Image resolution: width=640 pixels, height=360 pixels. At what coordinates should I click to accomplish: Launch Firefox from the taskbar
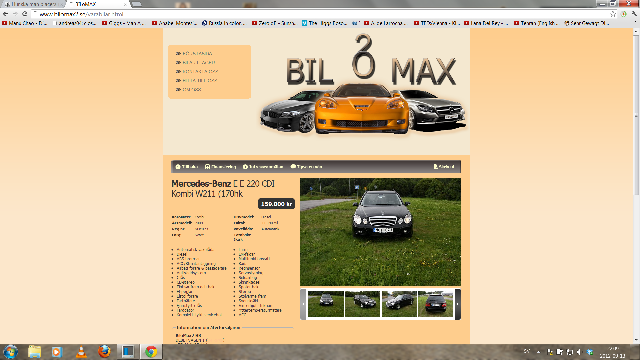tap(104, 351)
